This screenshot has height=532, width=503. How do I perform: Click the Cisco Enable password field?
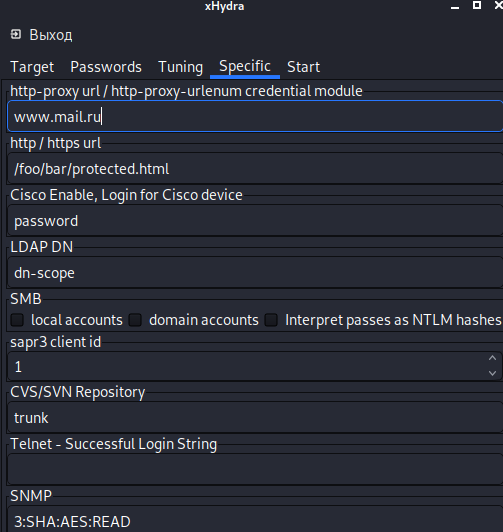255,221
